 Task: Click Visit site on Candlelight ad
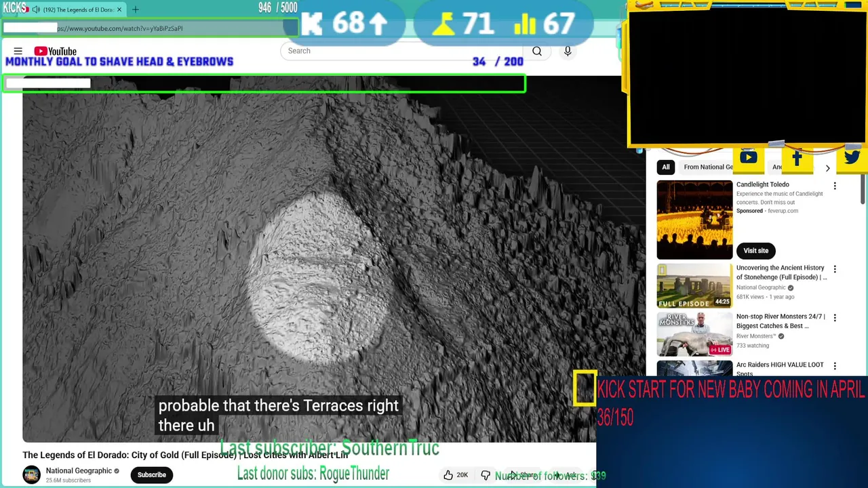pos(756,251)
